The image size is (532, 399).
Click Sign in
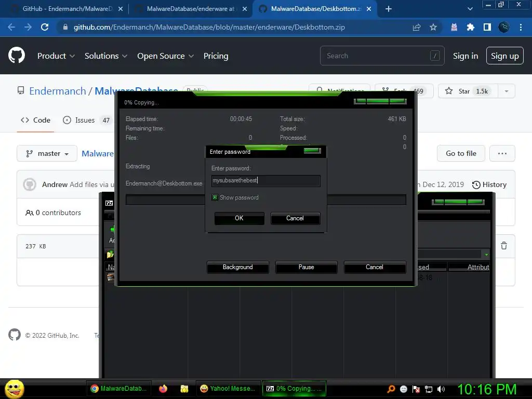point(465,56)
